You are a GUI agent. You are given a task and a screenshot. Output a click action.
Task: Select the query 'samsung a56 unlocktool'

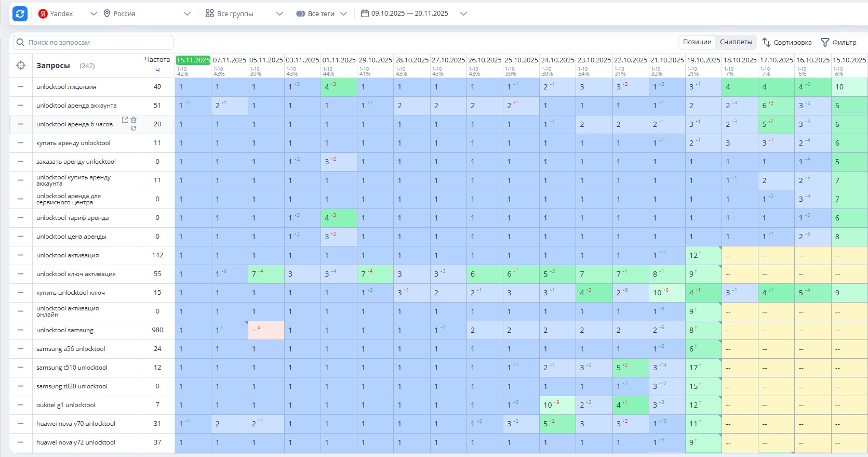[x=71, y=349]
